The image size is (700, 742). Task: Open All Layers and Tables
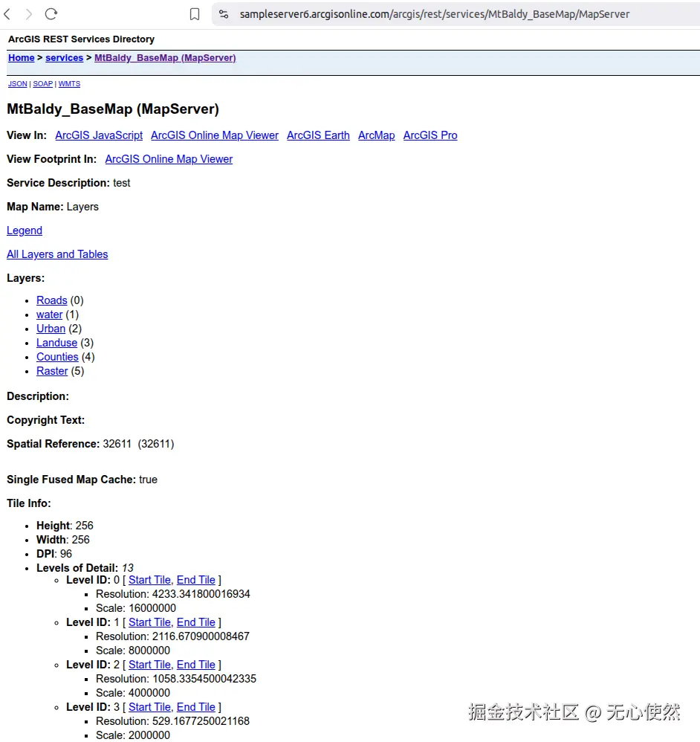57,254
